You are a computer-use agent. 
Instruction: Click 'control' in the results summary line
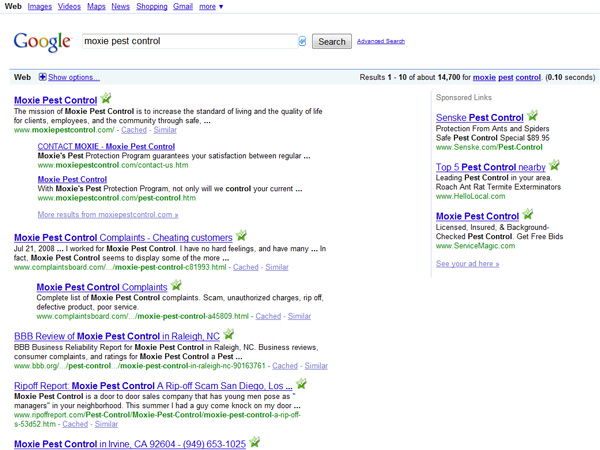pos(528,77)
